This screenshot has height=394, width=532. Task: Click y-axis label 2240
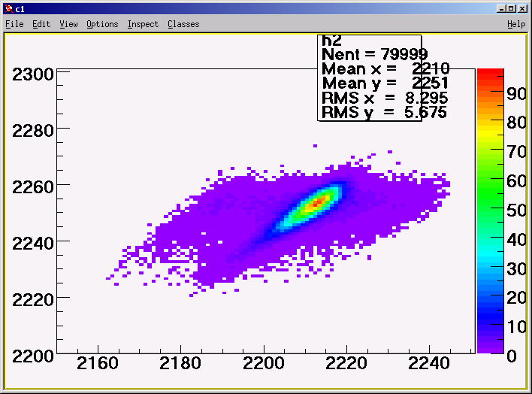pos(33,244)
